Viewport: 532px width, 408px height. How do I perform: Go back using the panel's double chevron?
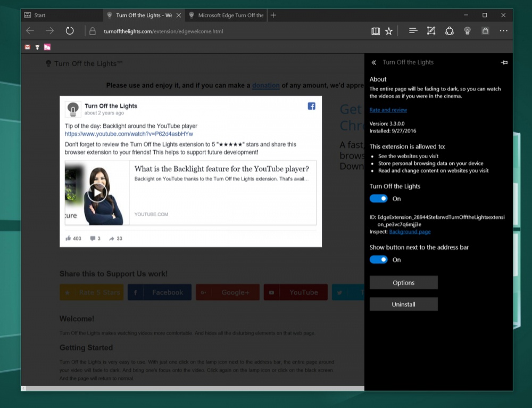tap(373, 62)
